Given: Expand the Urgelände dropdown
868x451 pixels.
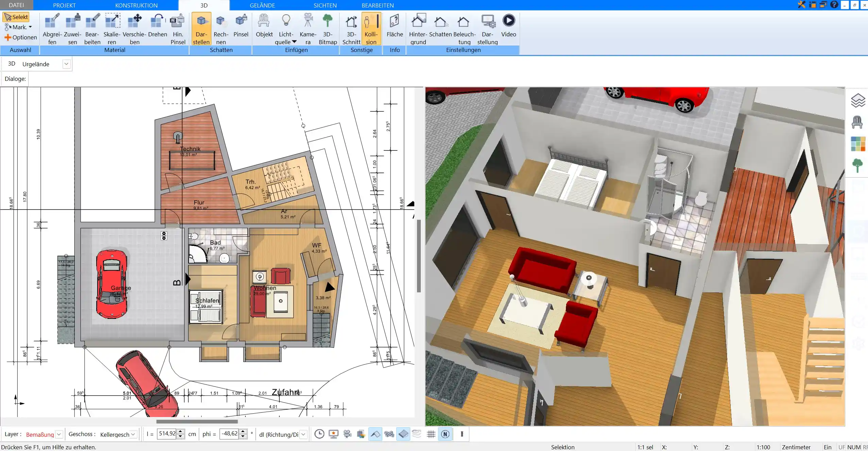Looking at the screenshot, I should tap(66, 64).
